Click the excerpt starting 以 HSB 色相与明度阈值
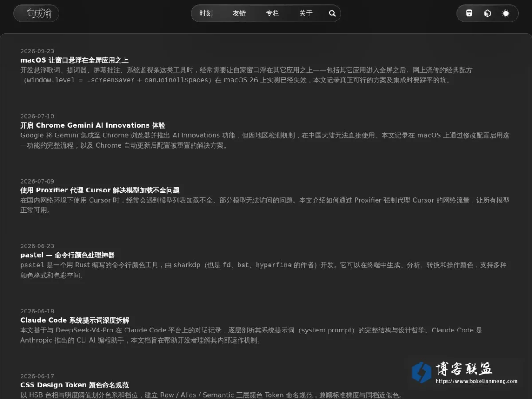This screenshot has height=399, width=532. pyautogui.click(x=212, y=395)
